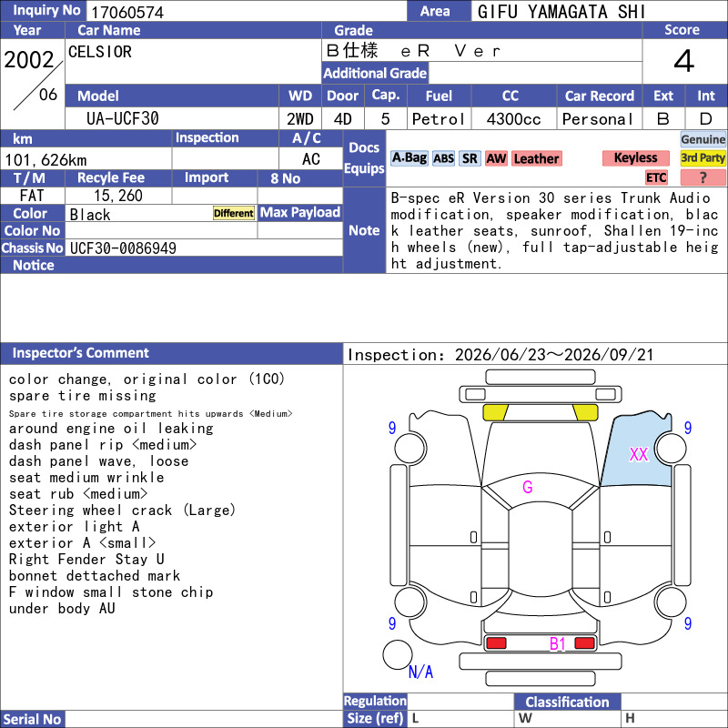This screenshot has height=728, width=728.
Task: Click the 2WD drive value
Action: point(300,119)
